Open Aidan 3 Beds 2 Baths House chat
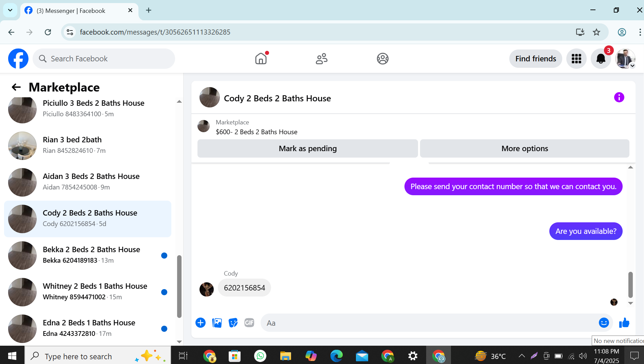This screenshot has height=364, width=644. (88, 182)
